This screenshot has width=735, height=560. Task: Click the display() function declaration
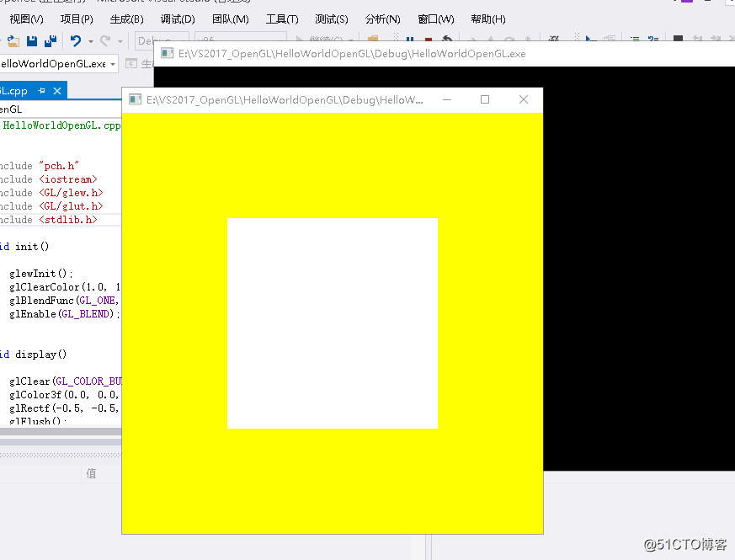coord(34,355)
